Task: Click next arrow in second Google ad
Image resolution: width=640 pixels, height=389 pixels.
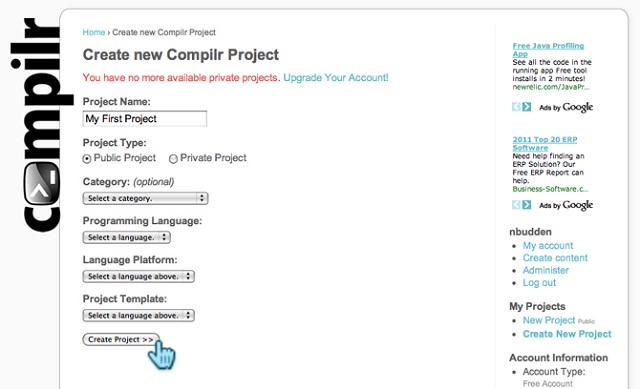Action: [x=527, y=205]
